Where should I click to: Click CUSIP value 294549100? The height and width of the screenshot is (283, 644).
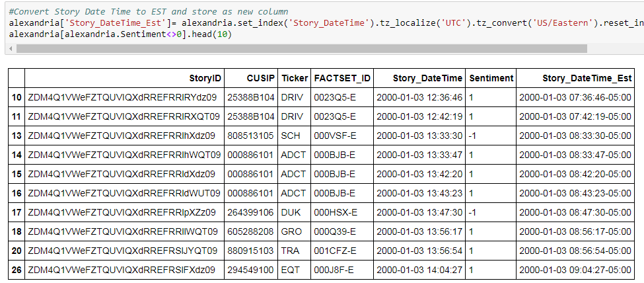pyautogui.click(x=251, y=270)
